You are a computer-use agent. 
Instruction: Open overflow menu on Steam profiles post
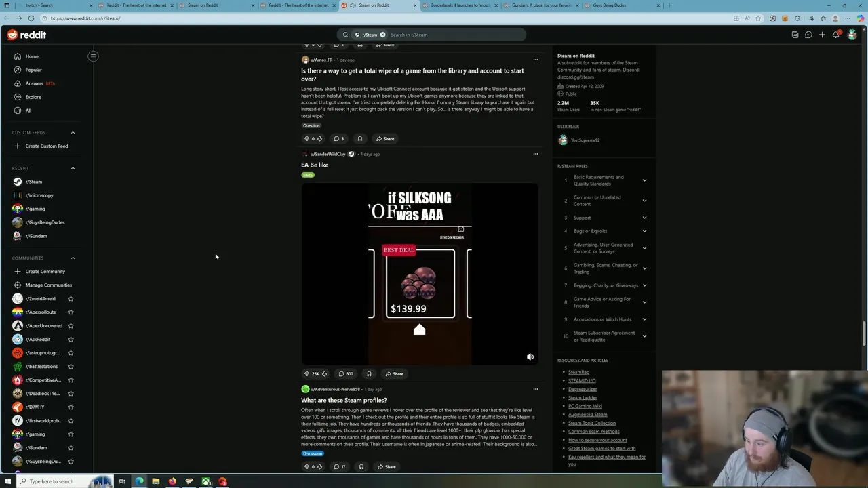[535, 389]
